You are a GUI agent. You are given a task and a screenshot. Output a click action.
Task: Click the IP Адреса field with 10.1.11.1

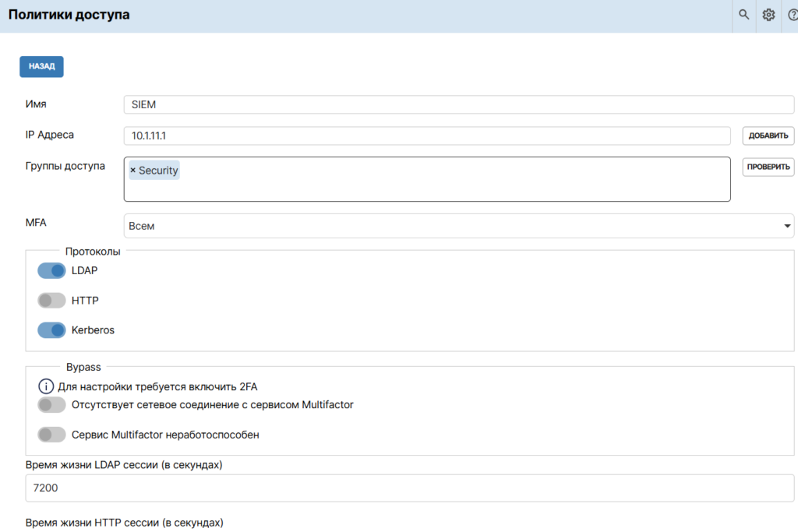tap(426, 136)
